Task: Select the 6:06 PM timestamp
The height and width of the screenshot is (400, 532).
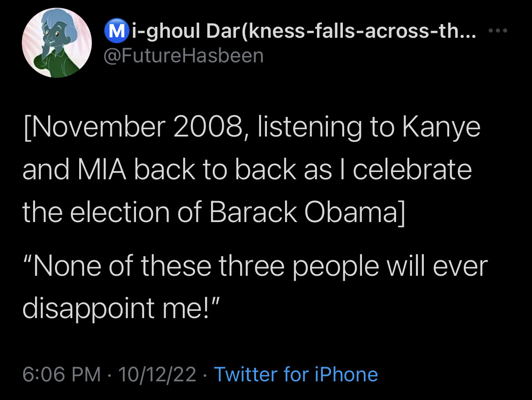Action: click(62, 374)
